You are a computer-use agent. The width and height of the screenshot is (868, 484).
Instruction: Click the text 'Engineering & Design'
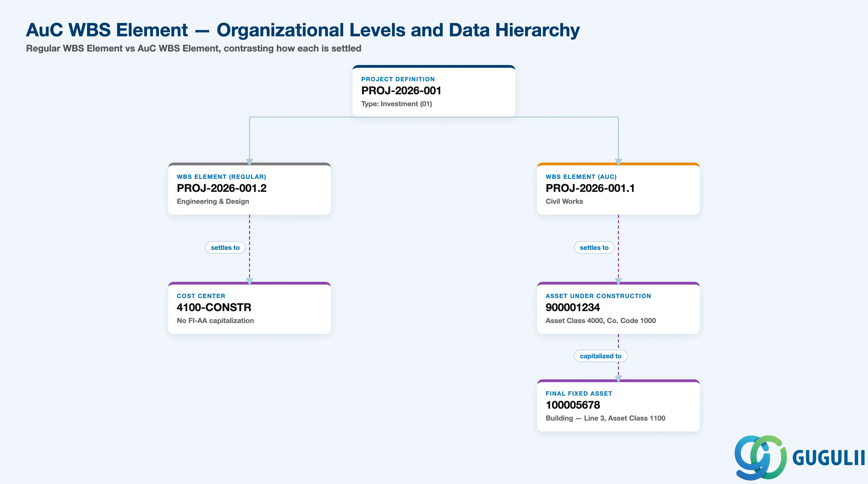[x=213, y=201]
